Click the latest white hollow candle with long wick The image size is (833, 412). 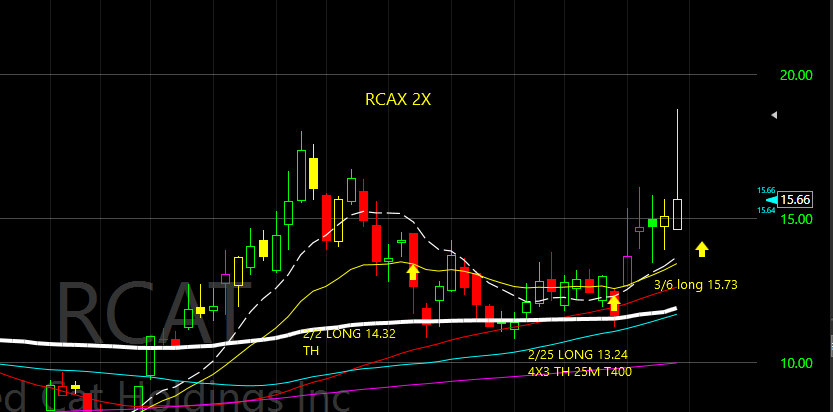(x=677, y=214)
